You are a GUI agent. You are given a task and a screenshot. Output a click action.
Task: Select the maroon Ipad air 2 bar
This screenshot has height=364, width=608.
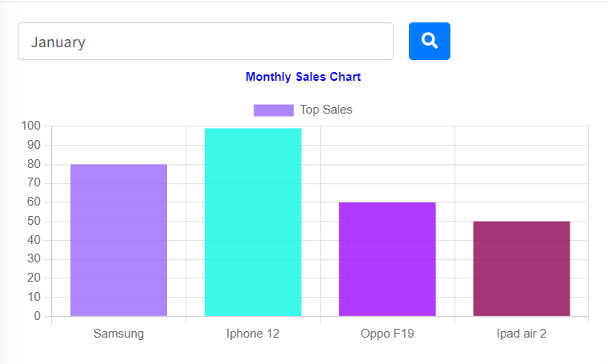(x=522, y=269)
